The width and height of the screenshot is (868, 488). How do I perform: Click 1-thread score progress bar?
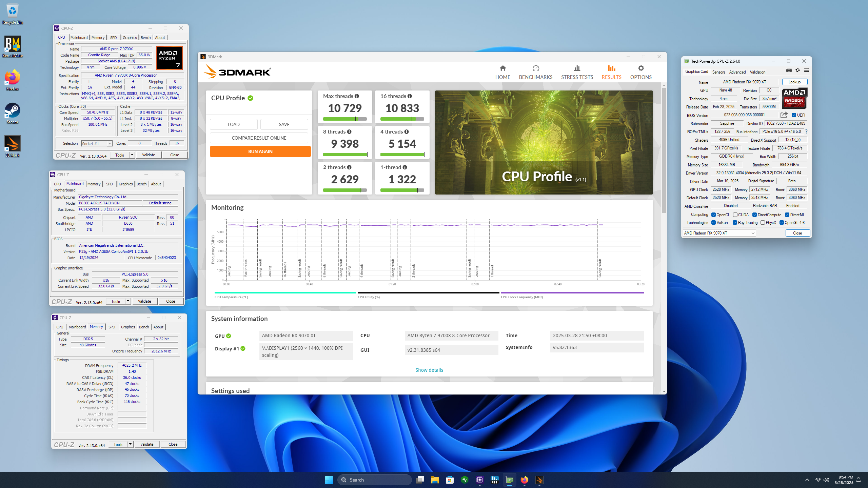pos(402,190)
